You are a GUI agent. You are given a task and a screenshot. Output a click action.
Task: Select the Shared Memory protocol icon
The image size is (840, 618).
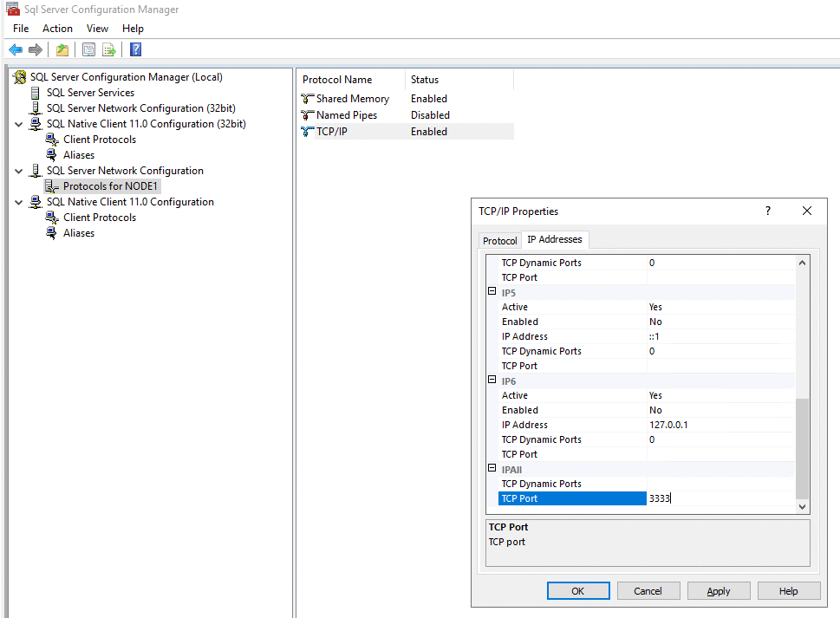click(x=308, y=98)
